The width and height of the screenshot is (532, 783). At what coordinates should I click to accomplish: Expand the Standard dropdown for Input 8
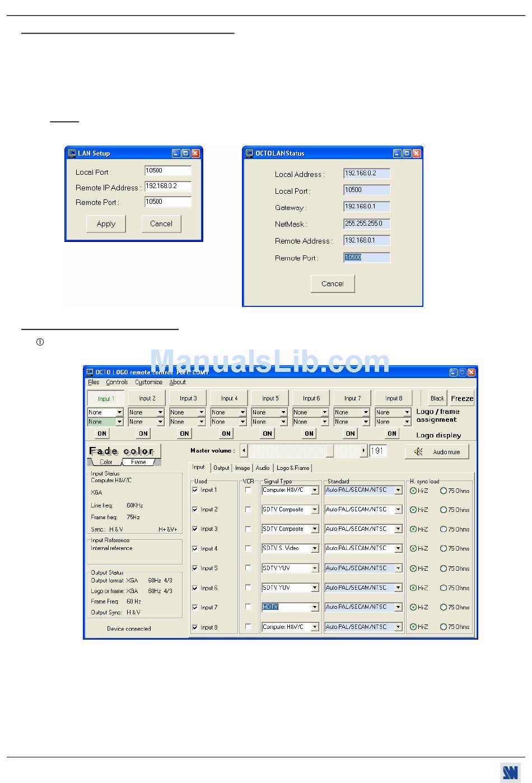pos(398,627)
